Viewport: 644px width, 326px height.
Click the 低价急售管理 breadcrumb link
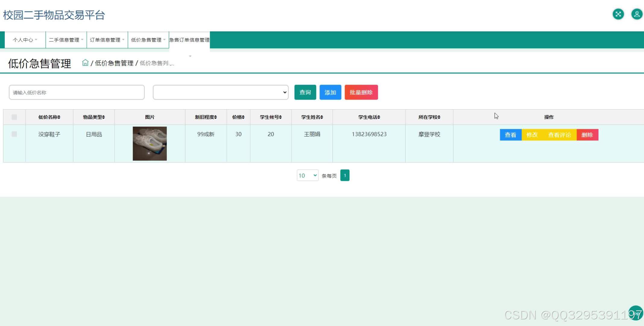pyautogui.click(x=114, y=63)
